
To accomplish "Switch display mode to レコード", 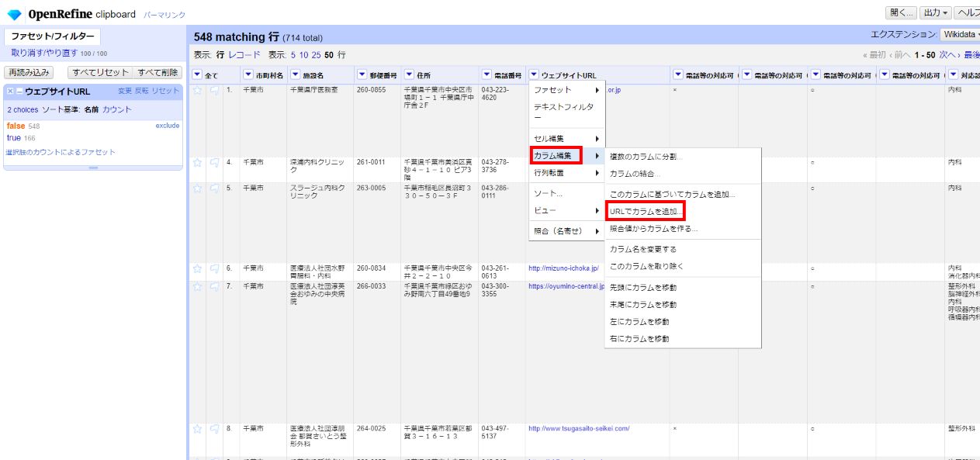I will click(x=244, y=55).
